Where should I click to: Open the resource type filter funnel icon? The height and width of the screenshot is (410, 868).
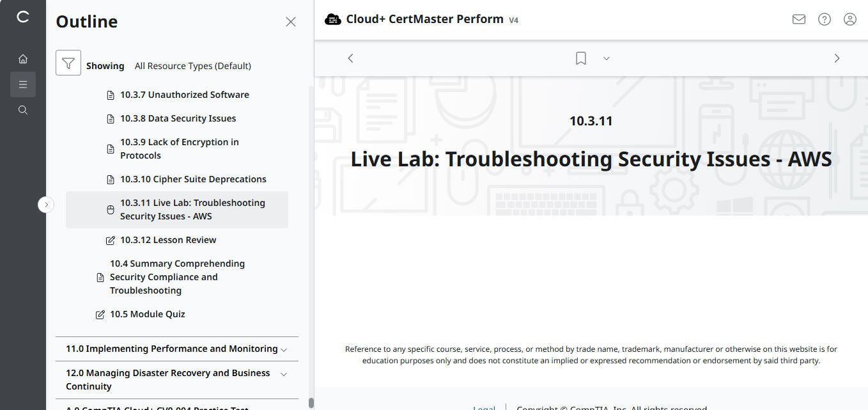68,63
